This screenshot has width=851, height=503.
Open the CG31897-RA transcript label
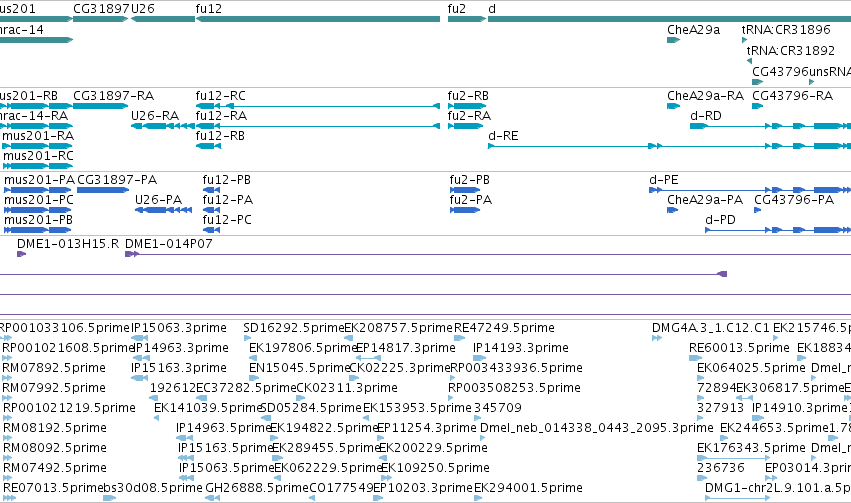click(x=113, y=96)
